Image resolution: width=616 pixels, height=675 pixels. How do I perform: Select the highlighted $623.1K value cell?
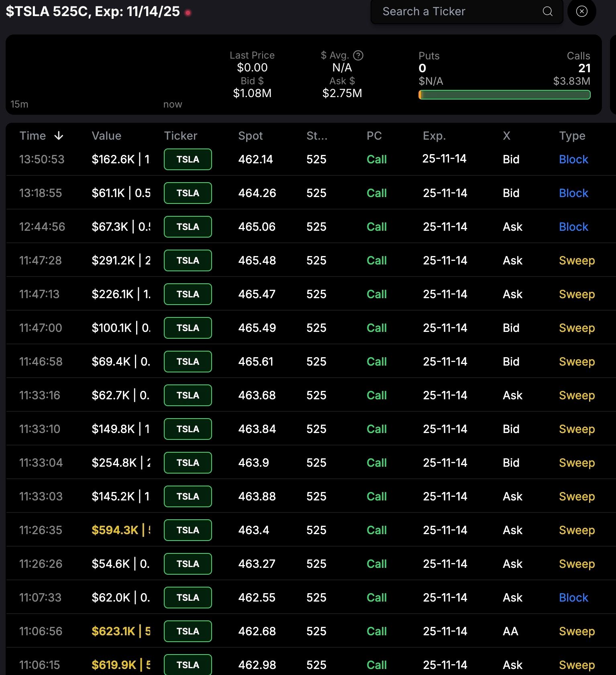tap(121, 631)
